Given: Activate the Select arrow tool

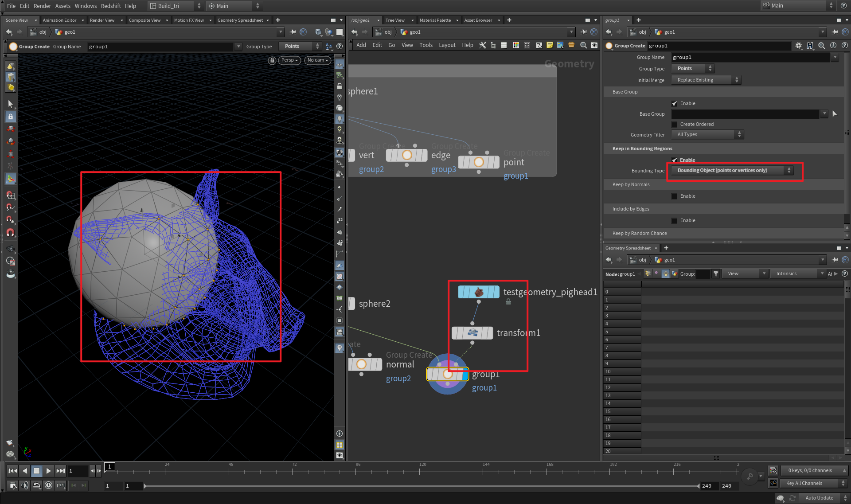Looking at the screenshot, I should tap(11, 104).
